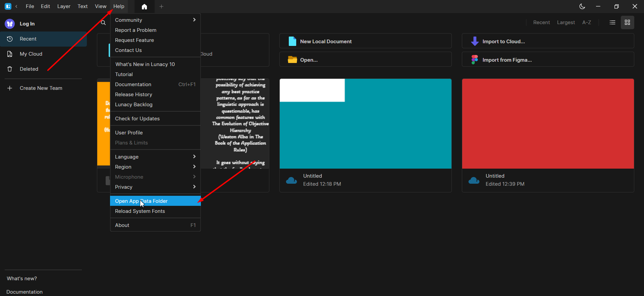Click the user avatar icon
644x296 pixels.
pyautogui.click(x=10, y=23)
